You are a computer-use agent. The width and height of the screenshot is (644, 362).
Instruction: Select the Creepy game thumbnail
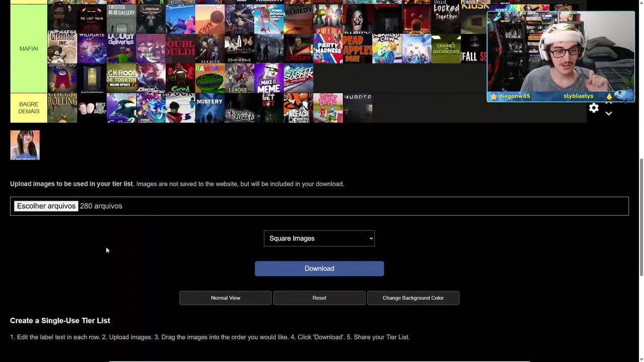298,48
